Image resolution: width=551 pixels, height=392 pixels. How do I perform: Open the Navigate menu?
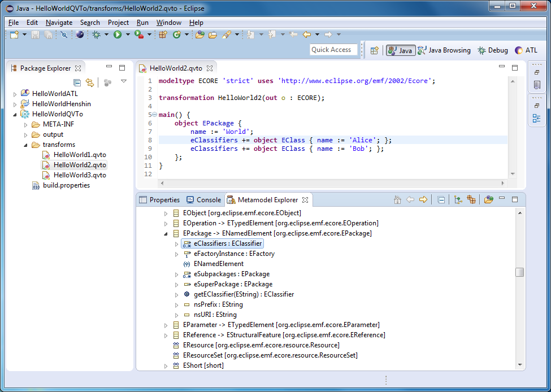59,23
